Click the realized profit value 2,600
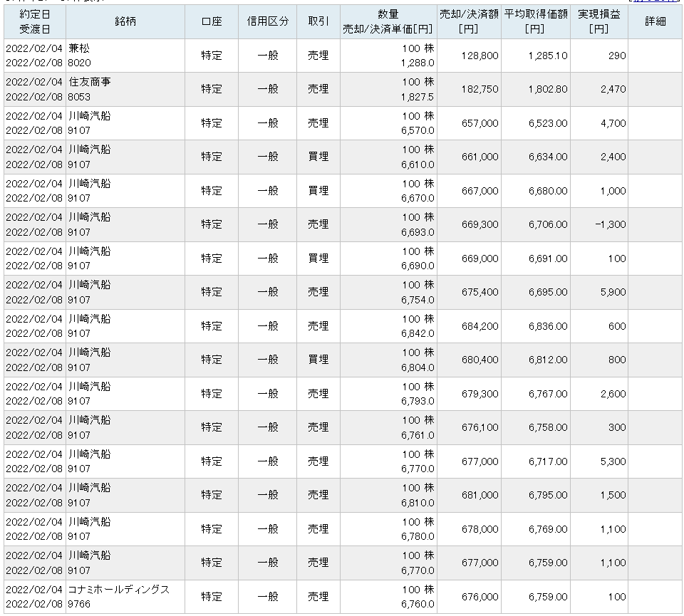The image size is (684, 616). coord(613,394)
